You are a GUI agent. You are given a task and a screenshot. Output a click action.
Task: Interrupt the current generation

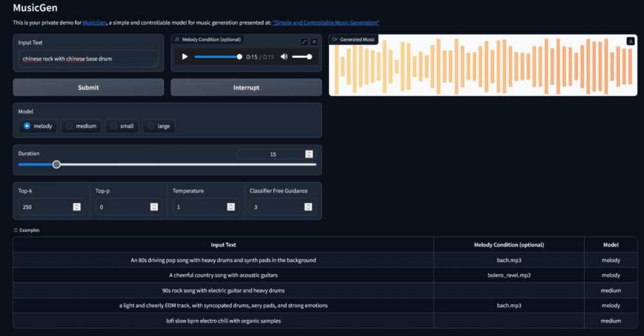pyautogui.click(x=246, y=88)
